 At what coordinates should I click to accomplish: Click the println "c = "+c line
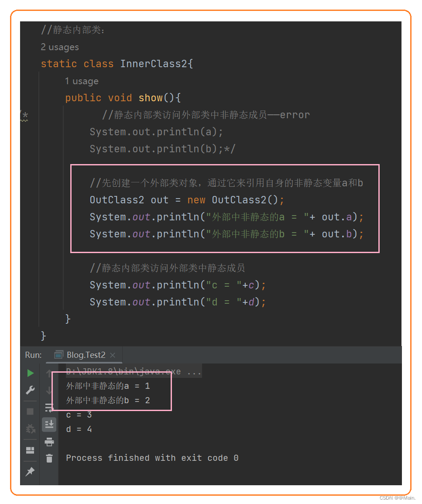coord(178,285)
